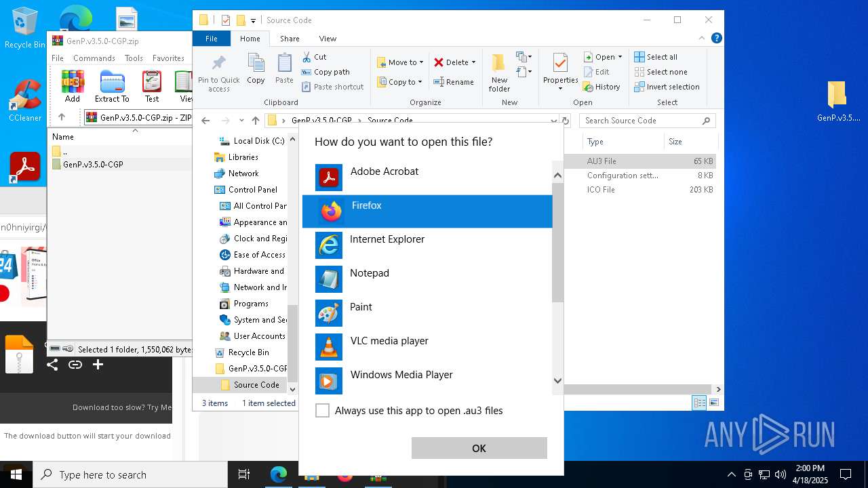868x488 pixels.
Task: Open the Move to dropdown
Action: (x=401, y=62)
